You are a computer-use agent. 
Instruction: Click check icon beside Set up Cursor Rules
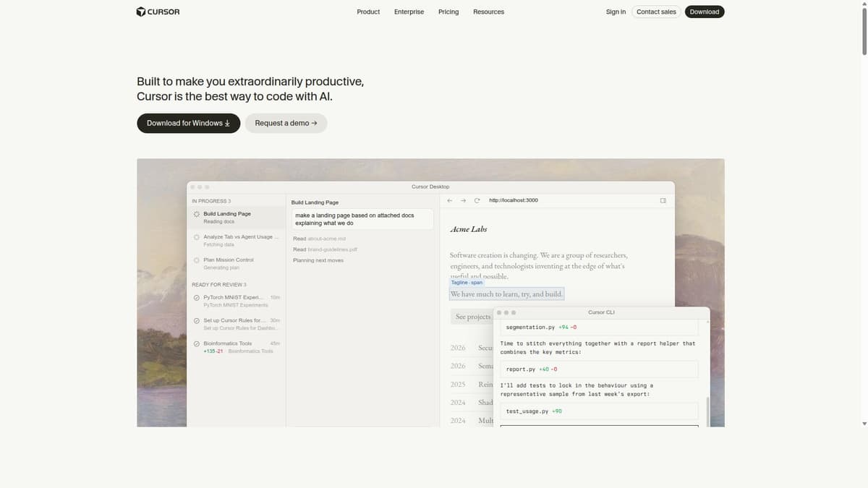pyautogui.click(x=197, y=320)
